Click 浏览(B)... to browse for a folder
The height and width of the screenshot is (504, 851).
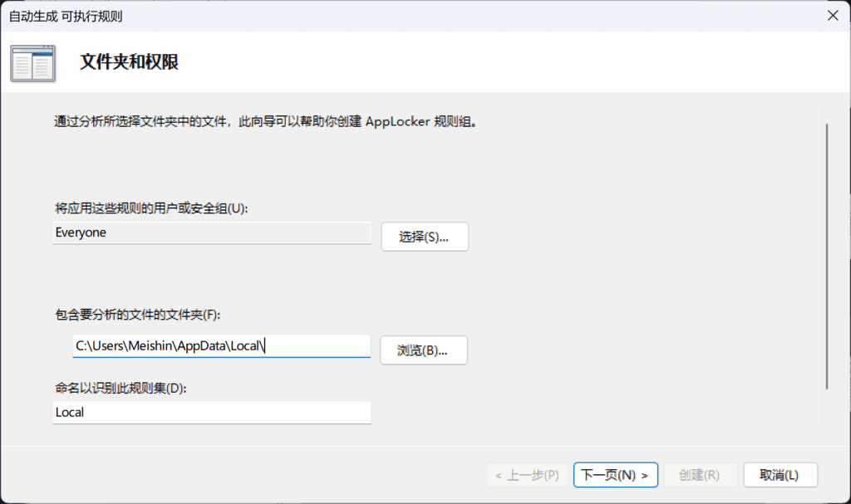tap(423, 350)
